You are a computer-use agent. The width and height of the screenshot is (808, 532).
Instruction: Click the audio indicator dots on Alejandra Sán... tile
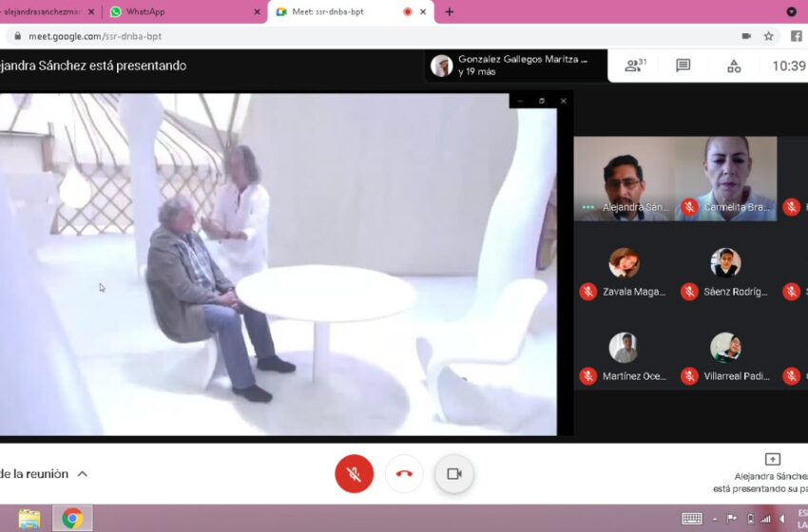[x=587, y=207]
